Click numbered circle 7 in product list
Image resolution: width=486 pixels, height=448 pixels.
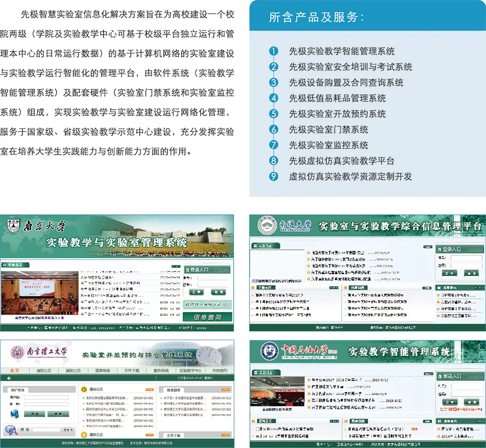point(274,145)
